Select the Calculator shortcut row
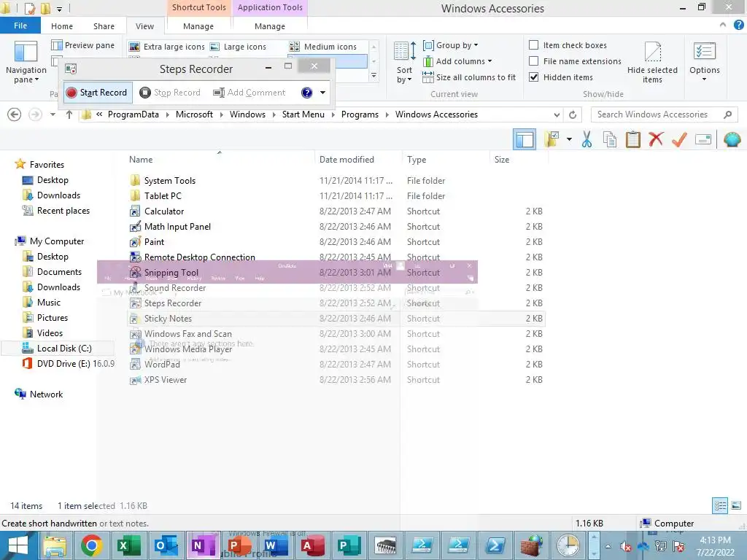 tap(336, 211)
